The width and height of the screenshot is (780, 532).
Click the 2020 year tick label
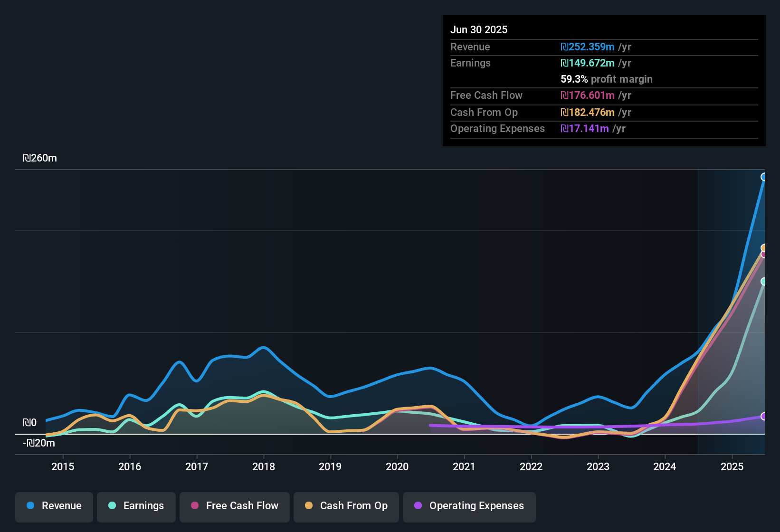coord(397,466)
